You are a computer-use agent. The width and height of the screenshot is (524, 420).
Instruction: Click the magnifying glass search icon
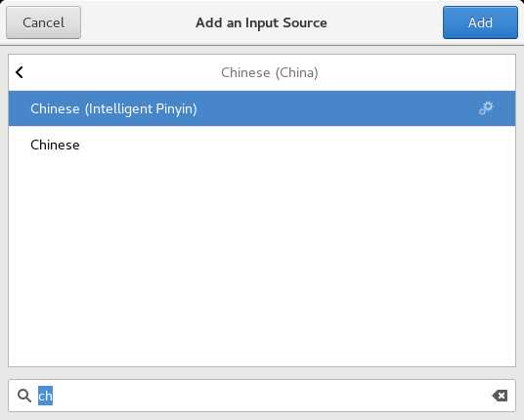(x=24, y=396)
